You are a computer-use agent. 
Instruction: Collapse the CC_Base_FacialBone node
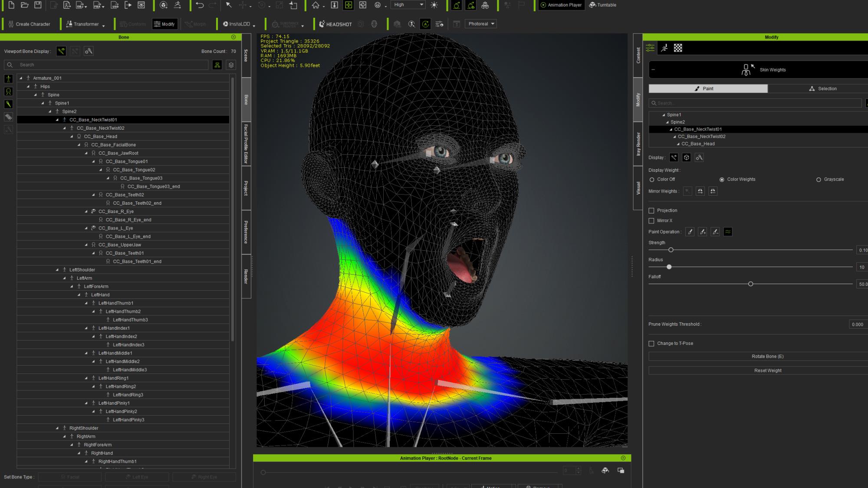79,145
